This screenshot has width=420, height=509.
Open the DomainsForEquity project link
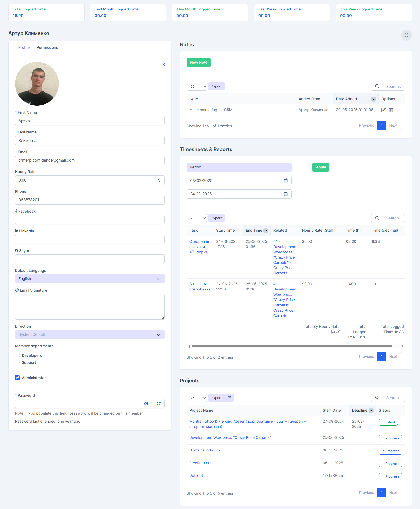(x=205, y=450)
